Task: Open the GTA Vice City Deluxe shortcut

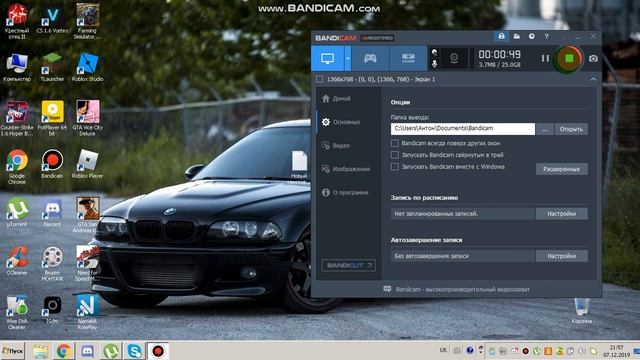Action: 87,118
